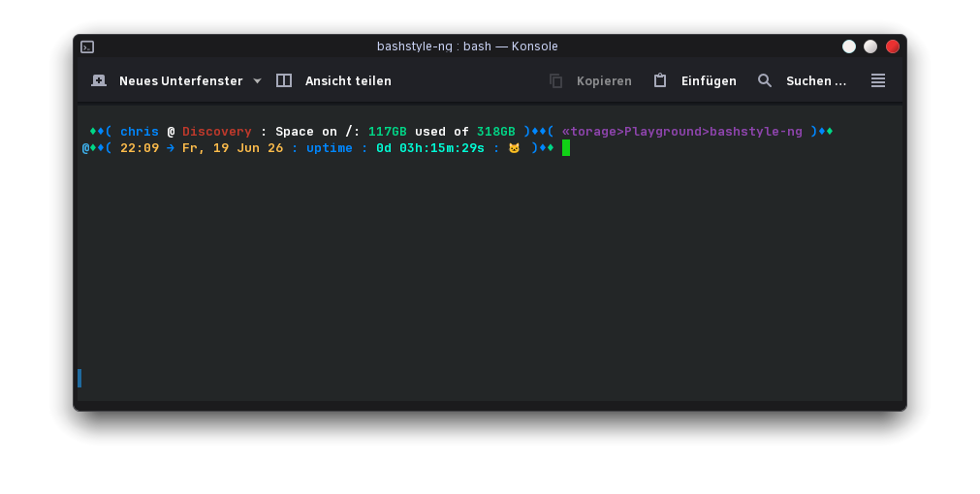Click the new tab icon beside Neues Unterfenster
The width and height of the screenshot is (980, 494).
[99, 80]
